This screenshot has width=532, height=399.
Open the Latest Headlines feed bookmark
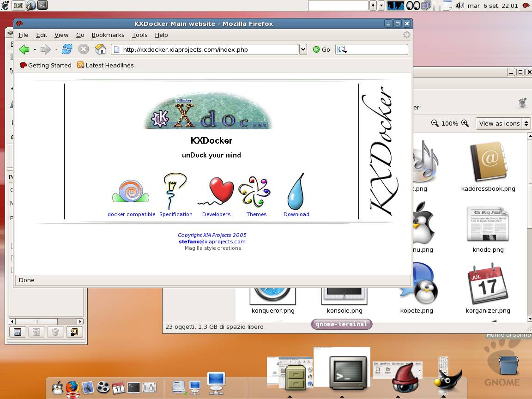105,65
